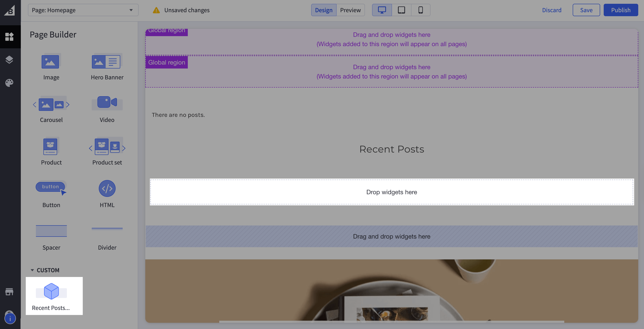Click the food plate banner image

pyautogui.click(x=392, y=291)
